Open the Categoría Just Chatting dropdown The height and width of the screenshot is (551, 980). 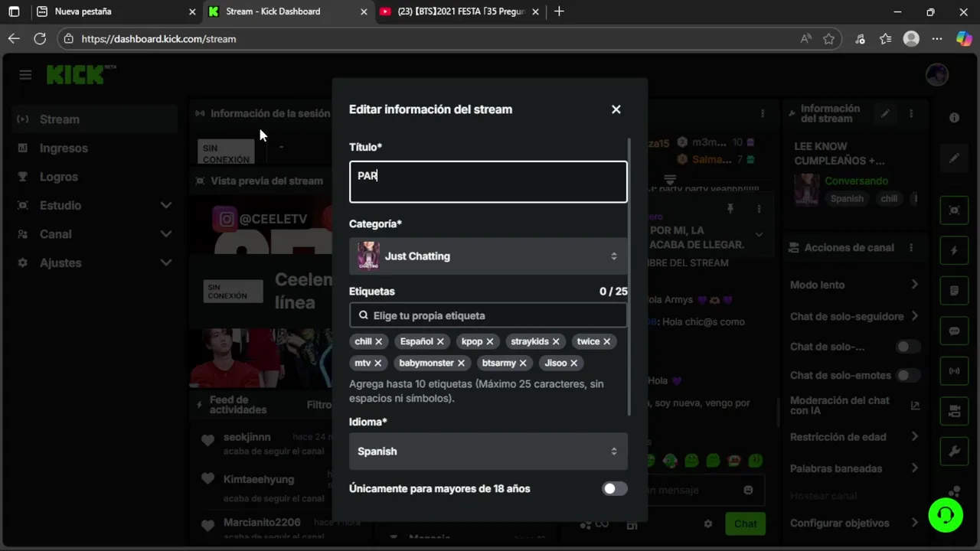coord(488,256)
